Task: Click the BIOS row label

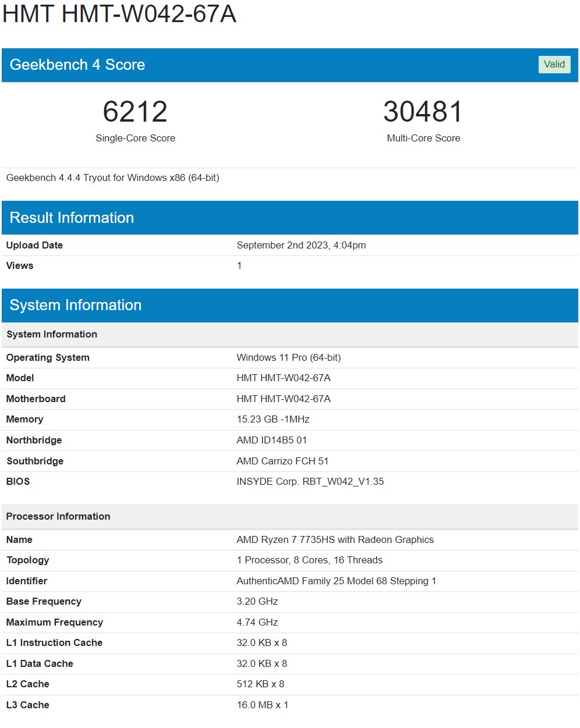Action: pos(18,481)
